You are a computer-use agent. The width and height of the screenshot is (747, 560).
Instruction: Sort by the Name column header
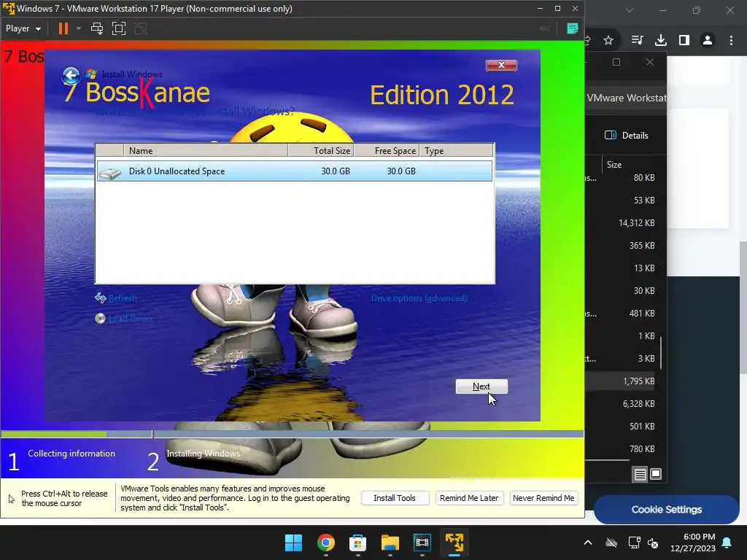pos(206,150)
